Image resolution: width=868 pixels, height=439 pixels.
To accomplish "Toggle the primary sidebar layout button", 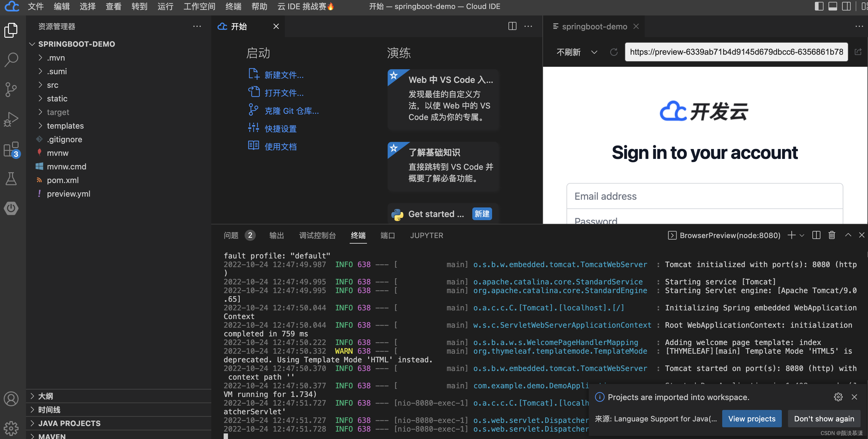I will [819, 6].
